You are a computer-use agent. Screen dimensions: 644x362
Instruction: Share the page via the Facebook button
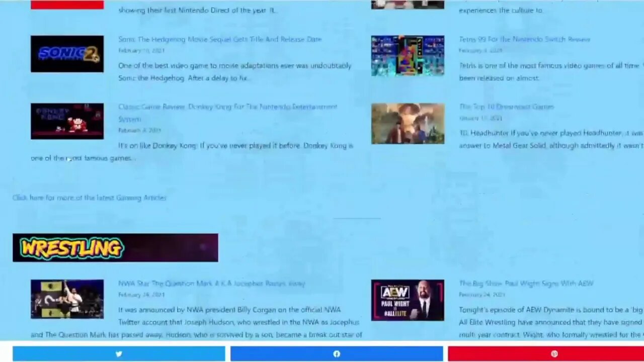337,353
